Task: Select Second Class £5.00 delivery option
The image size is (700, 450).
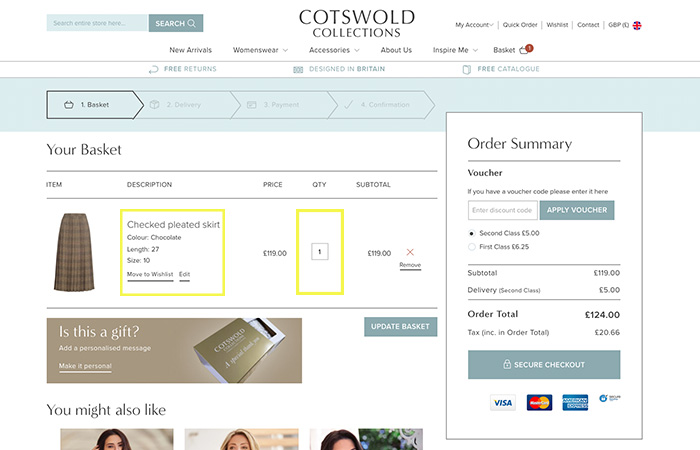Action: [x=472, y=233]
